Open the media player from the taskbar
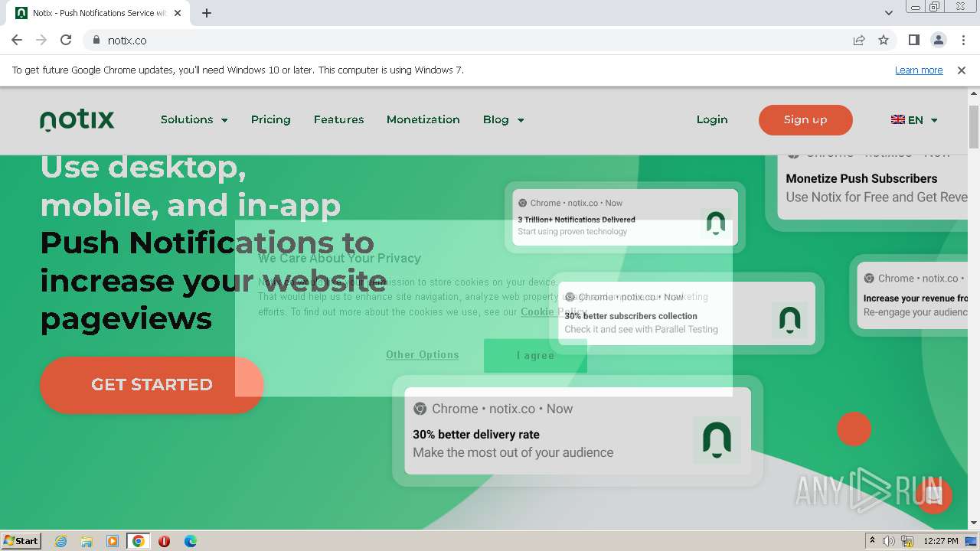The image size is (980, 551). 113,541
